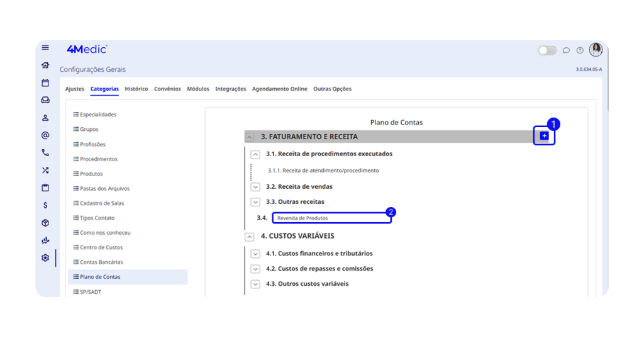Expand 3.2. Receita de vendas
This screenshot has height=338, width=644.
[x=255, y=187]
